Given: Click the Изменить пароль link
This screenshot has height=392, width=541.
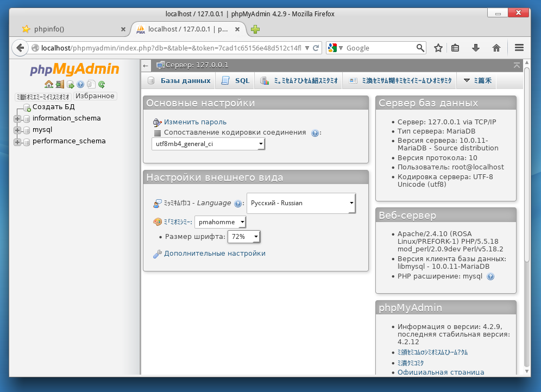Looking at the screenshot, I should 196,122.
